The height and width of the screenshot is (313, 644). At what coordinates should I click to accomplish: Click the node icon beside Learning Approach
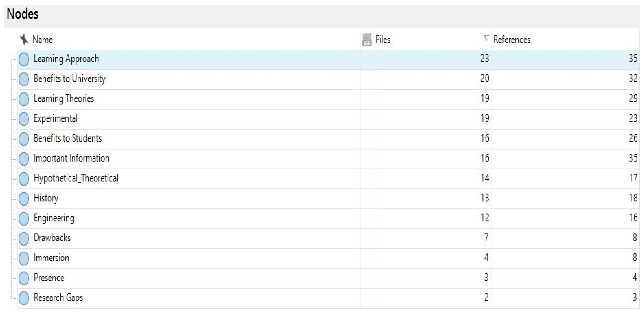pos(24,59)
